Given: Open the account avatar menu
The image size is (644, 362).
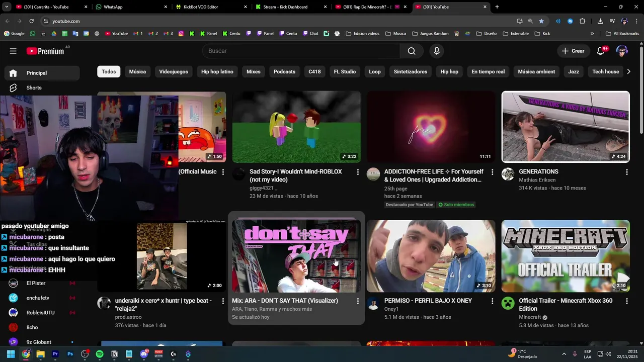Looking at the screenshot, I should [622, 51].
